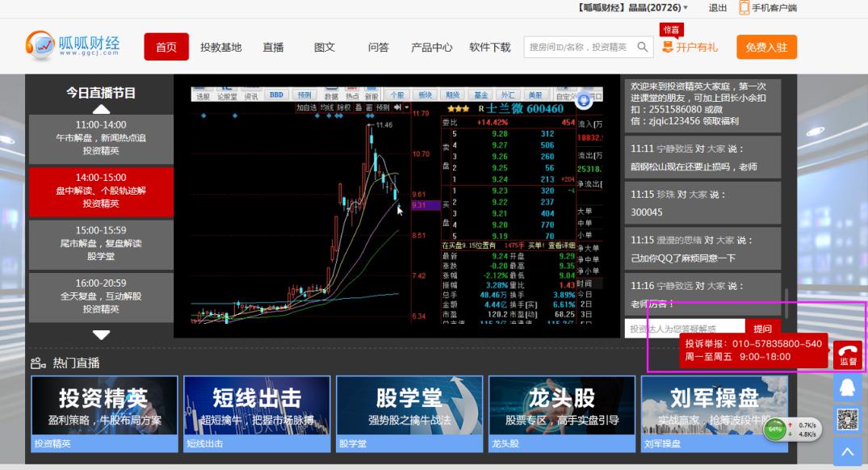Open the 开户有礼 link
This screenshot has height=470, width=868.
(x=690, y=47)
